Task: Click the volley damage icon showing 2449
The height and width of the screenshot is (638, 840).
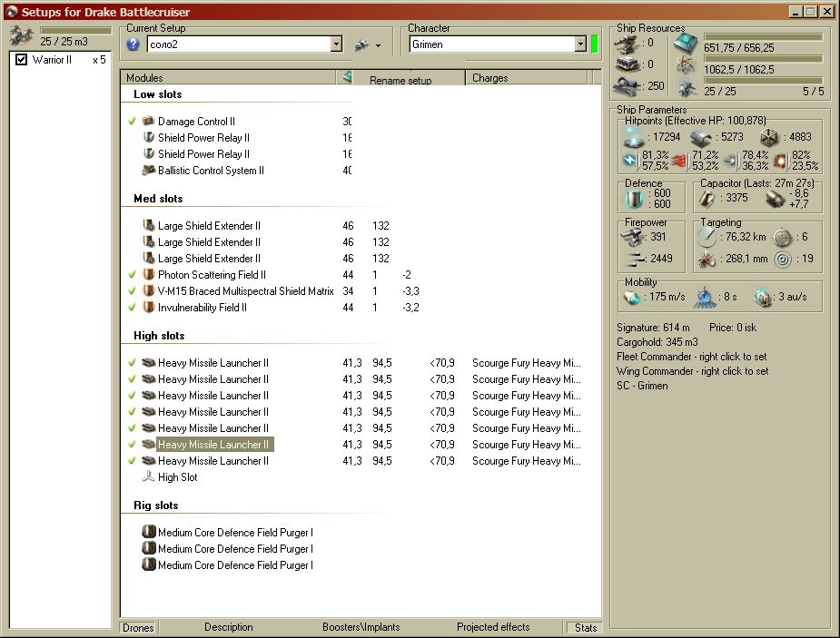Action: tap(634, 260)
